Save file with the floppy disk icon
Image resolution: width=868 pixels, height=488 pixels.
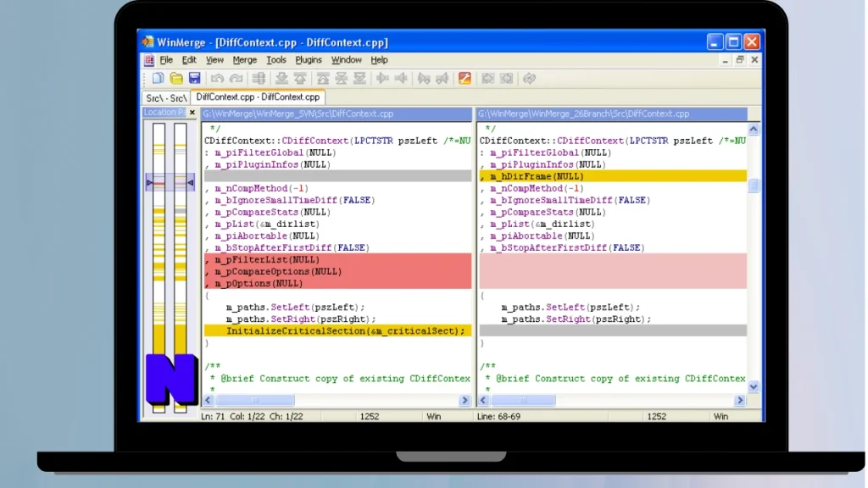(194, 79)
